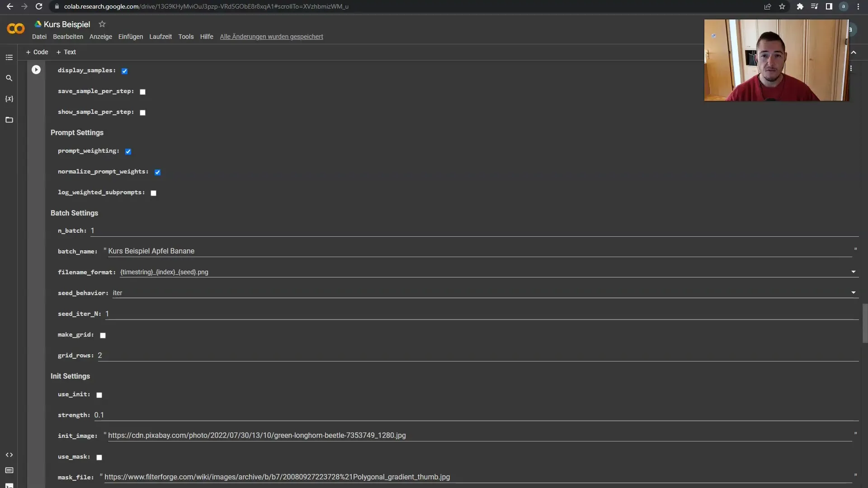Open the command palette icon in sidebar

[9, 470]
